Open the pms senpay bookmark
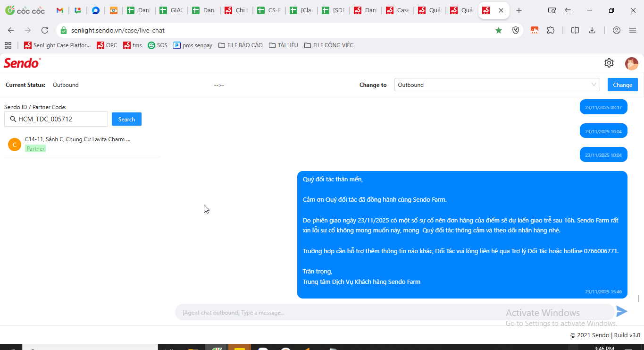The height and width of the screenshot is (350, 644). (193, 45)
